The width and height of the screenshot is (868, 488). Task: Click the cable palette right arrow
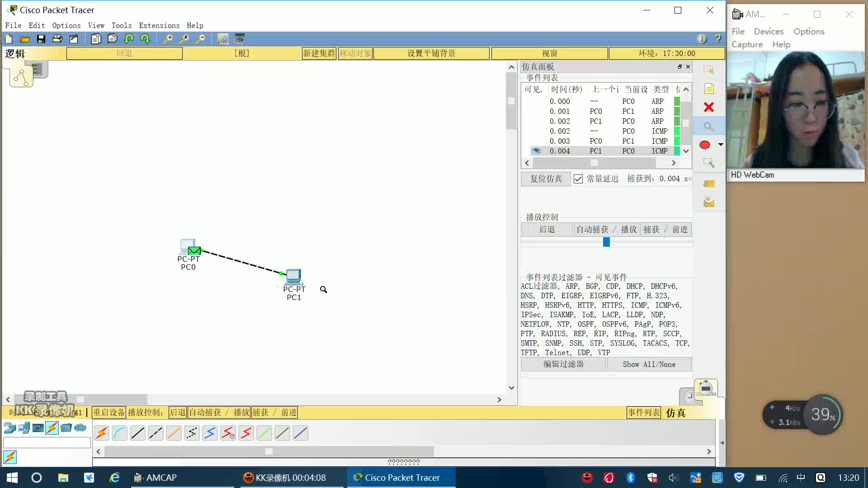pos(708,451)
